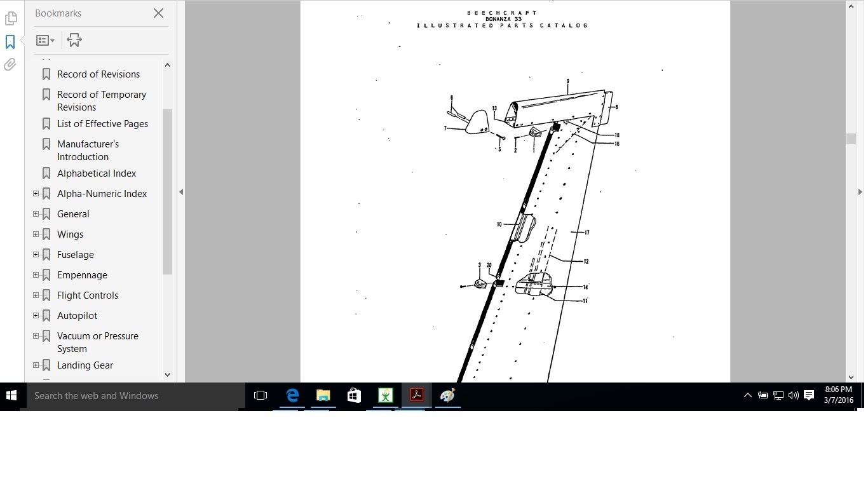Viewport: 868px width, 488px height.
Task: Open the General bookmark
Action: (73, 214)
